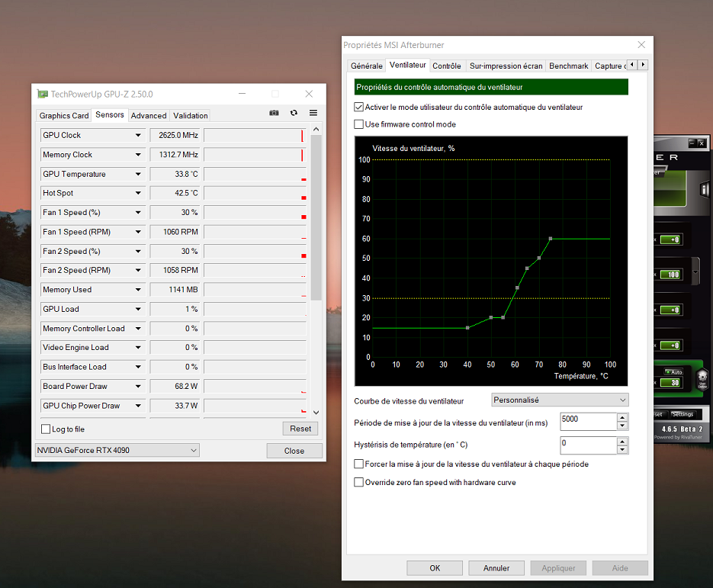Click the GPU-Z refresh icon

pyautogui.click(x=294, y=114)
